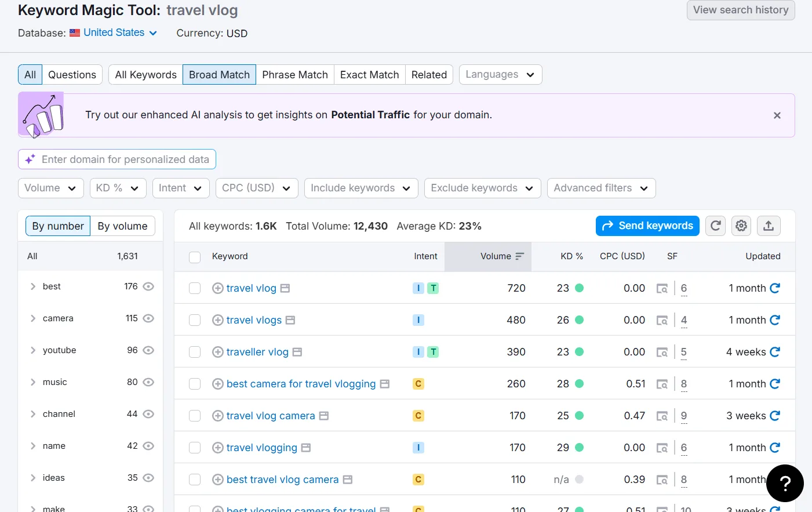812x512 pixels.
Task: Refresh the keyword list with reload icon
Action: tap(716, 226)
